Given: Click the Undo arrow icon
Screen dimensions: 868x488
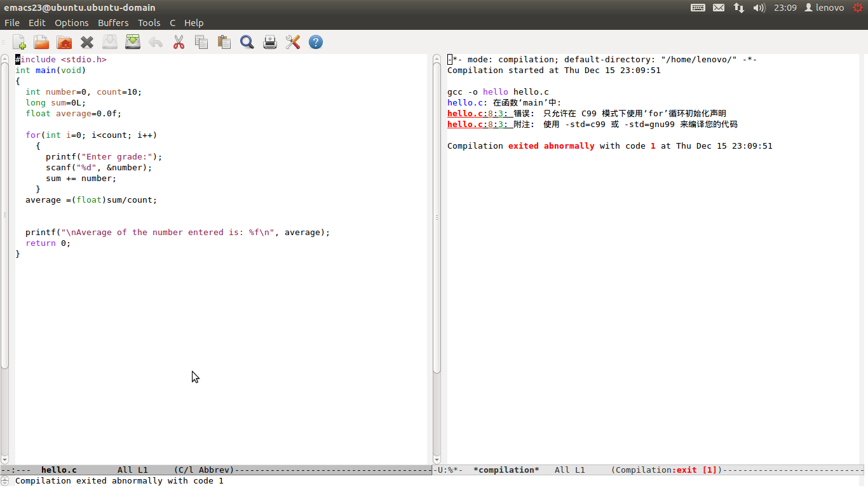Looking at the screenshot, I should tap(156, 43).
